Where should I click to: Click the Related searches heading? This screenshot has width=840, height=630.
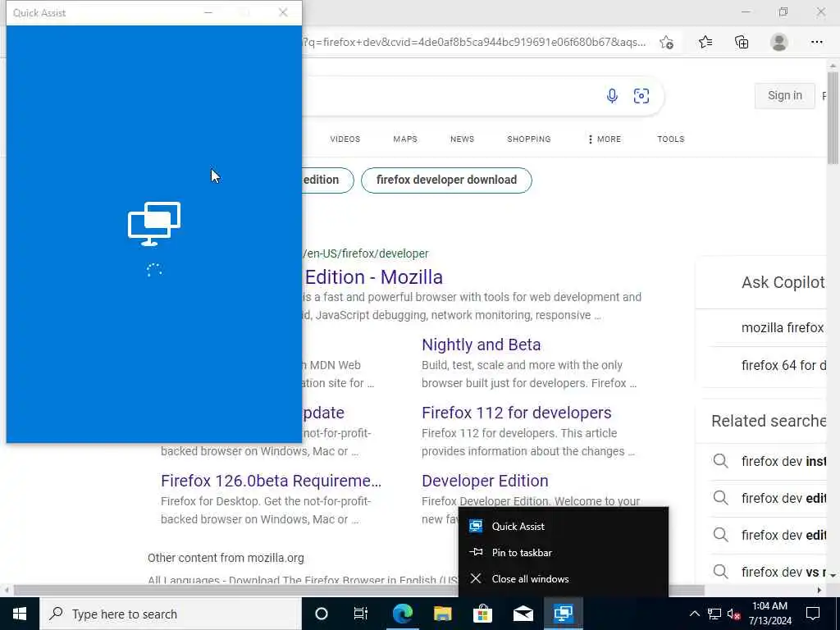769,421
